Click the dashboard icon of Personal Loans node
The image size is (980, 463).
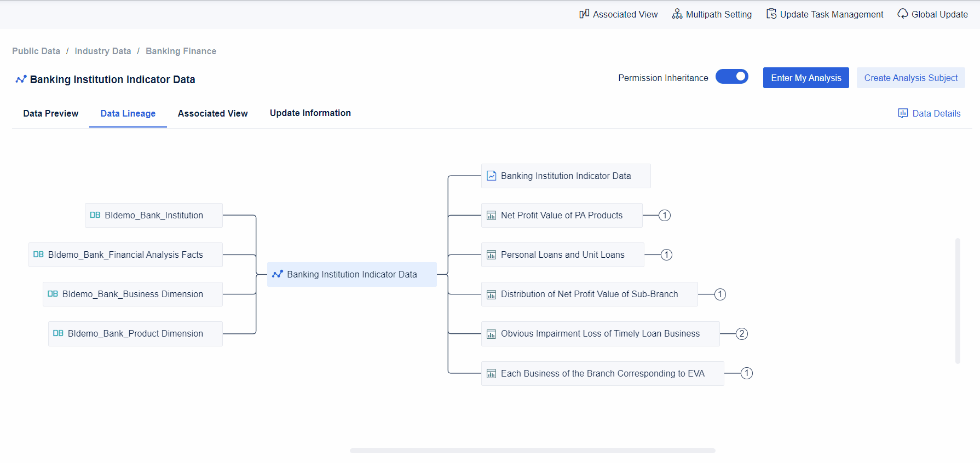click(492, 255)
